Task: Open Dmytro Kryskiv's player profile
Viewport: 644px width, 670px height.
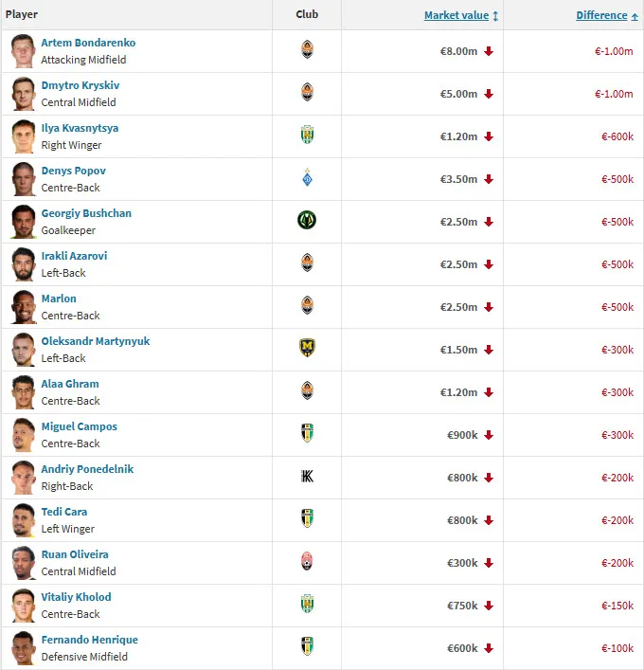Action: pos(80,85)
